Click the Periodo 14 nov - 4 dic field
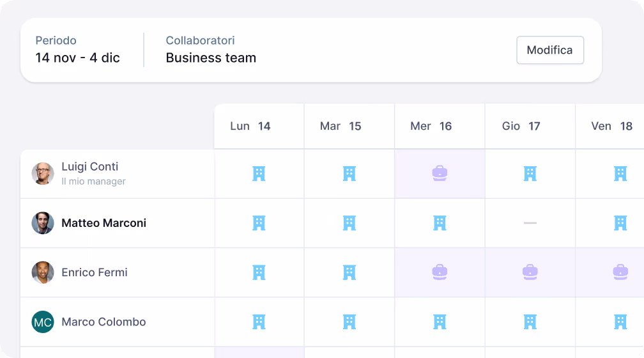644x358 pixels. pyautogui.click(x=77, y=50)
